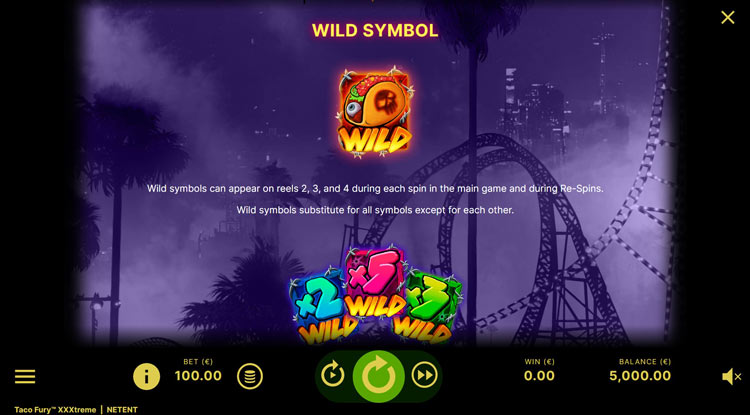
Task: Start autoplay with the circular arrow icon
Action: click(332, 374)
